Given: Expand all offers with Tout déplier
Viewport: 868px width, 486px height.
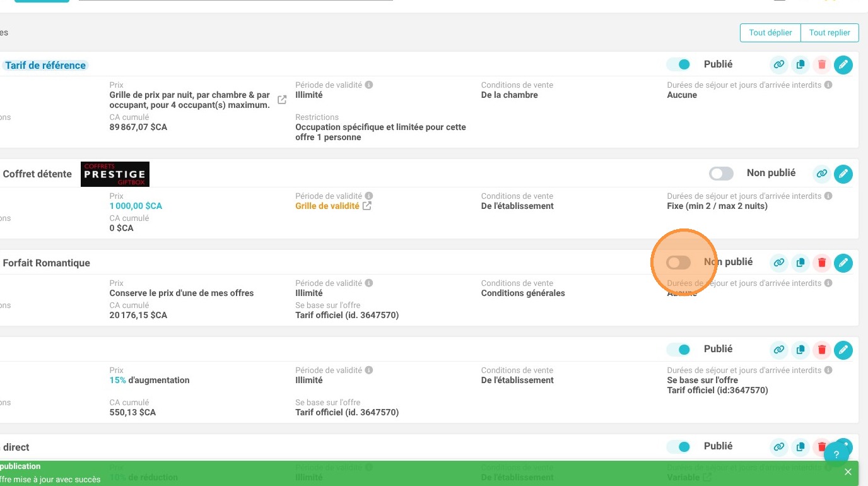Looking at the screenshot, I should (x=770, y=33).
